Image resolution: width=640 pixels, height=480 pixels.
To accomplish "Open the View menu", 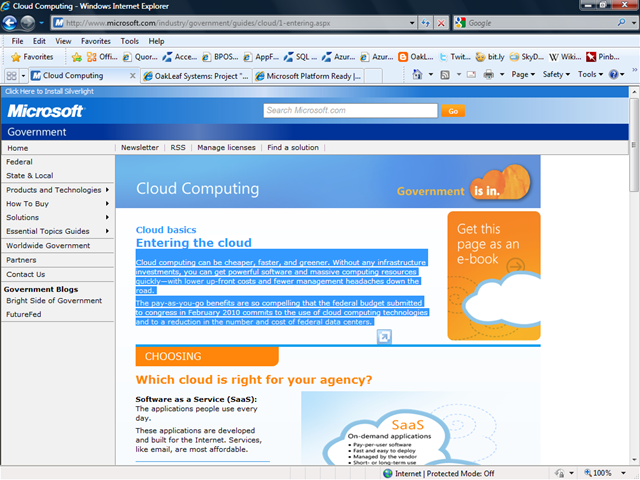I will [63, 41].
